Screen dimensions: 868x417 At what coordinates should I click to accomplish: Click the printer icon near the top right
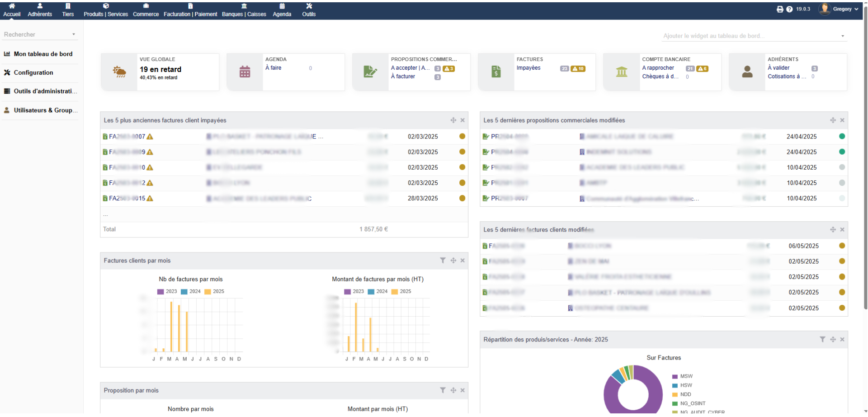click(x=780, y=9)
